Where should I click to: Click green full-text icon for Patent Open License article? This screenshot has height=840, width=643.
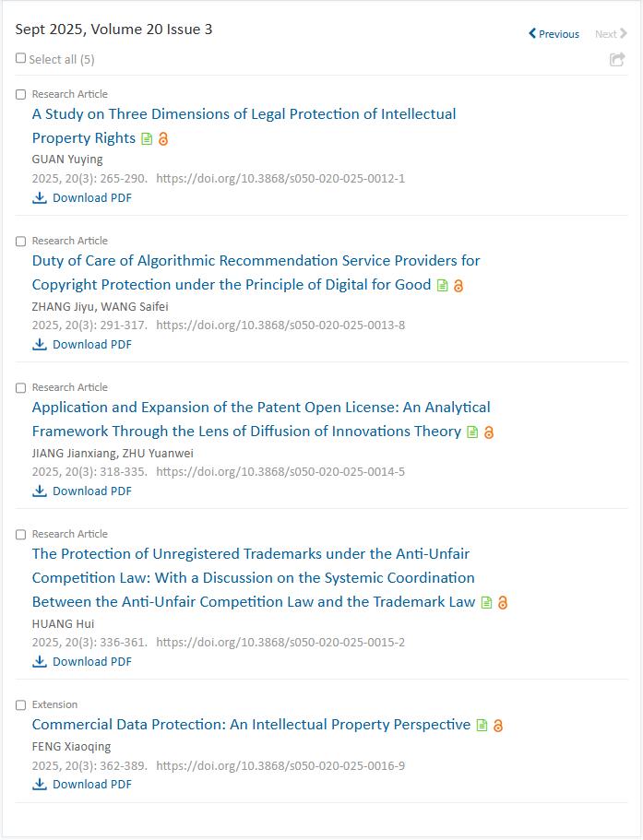(472, 432)
